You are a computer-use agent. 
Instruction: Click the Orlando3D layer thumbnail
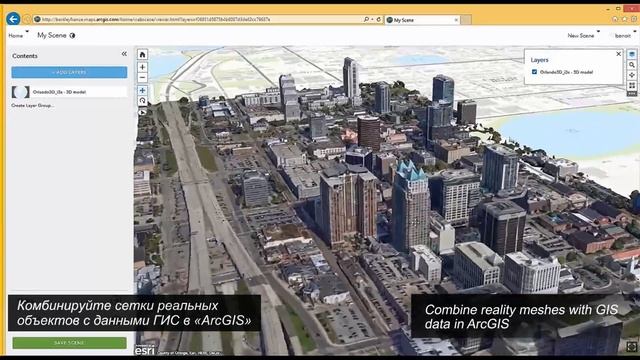(21, 92)
